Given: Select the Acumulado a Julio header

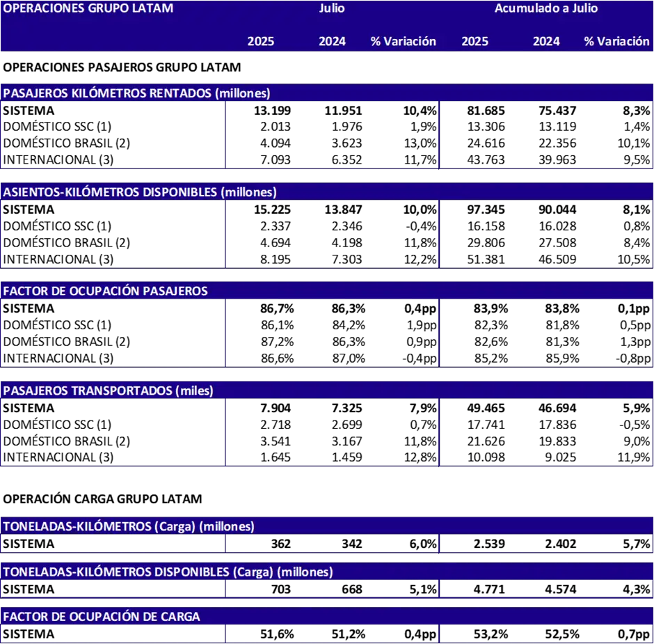Looking at the screenshot, I should pyautogui.click(x=546, y=8).
